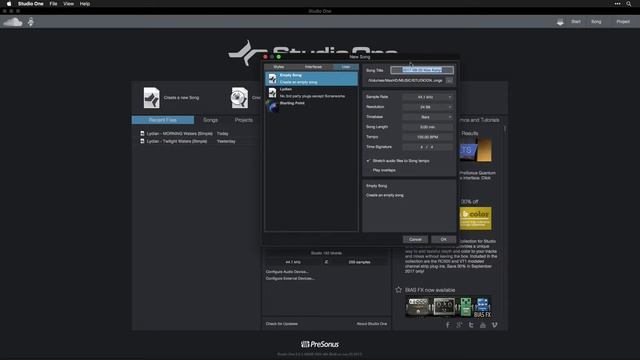Click Twilight Waters song file icon
Image resolution: width=640 pixels, height=360 pixels.
click(142, 141)
